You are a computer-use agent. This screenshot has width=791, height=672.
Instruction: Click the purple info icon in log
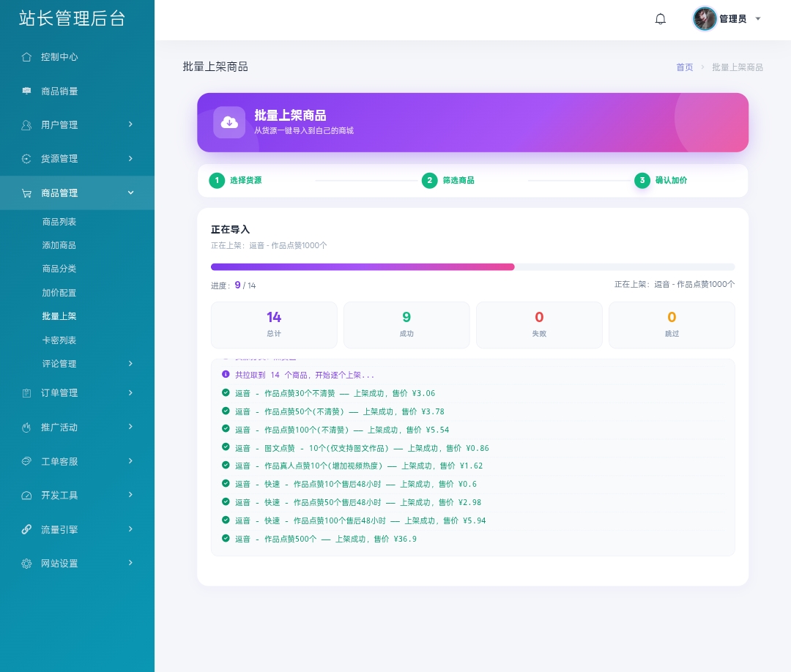226,374
